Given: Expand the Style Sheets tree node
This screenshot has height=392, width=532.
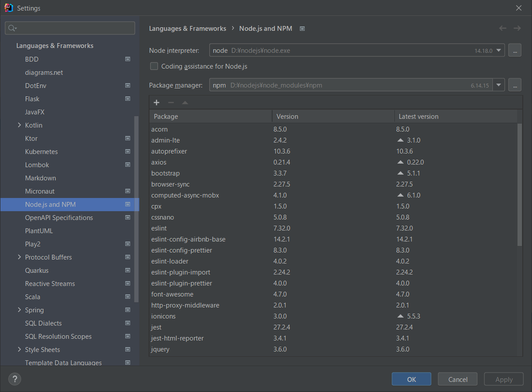Looking at the screenshot, I should (x=19, y=349).
